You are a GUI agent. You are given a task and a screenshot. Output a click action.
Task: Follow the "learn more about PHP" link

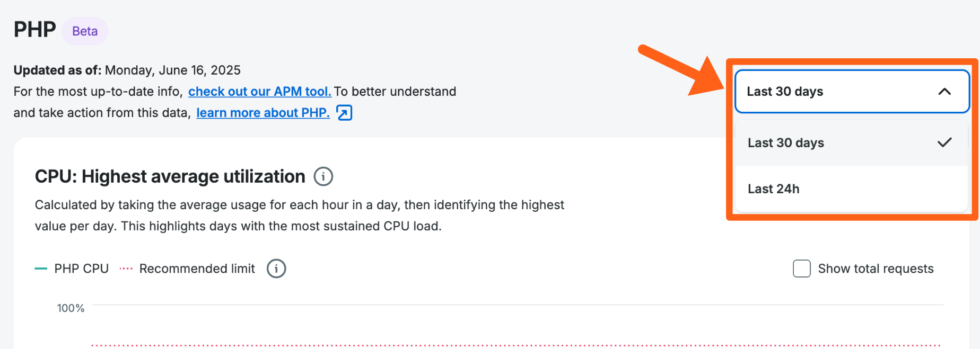[x=263, y=113]
